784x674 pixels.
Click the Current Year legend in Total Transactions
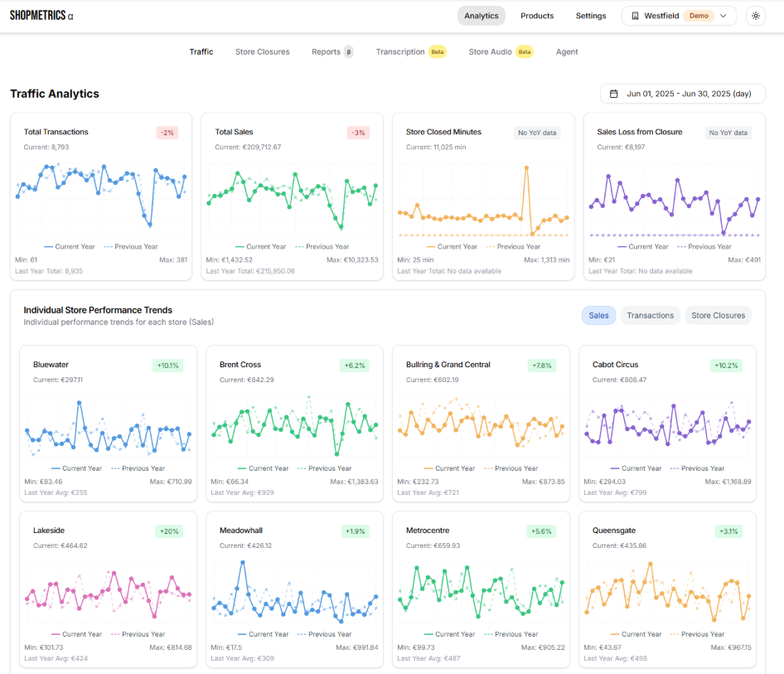[x=70, y=246]
